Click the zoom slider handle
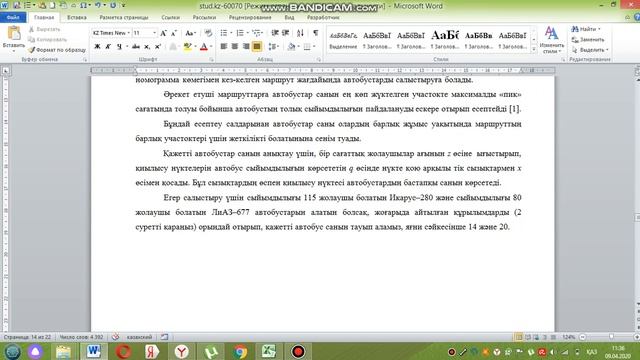Screen dimensions: 640x360 click(x=611, y=337)
